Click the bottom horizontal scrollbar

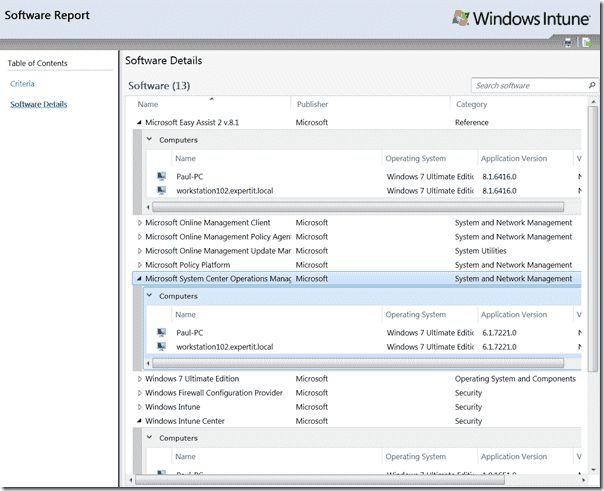click(x=320, y=480)
